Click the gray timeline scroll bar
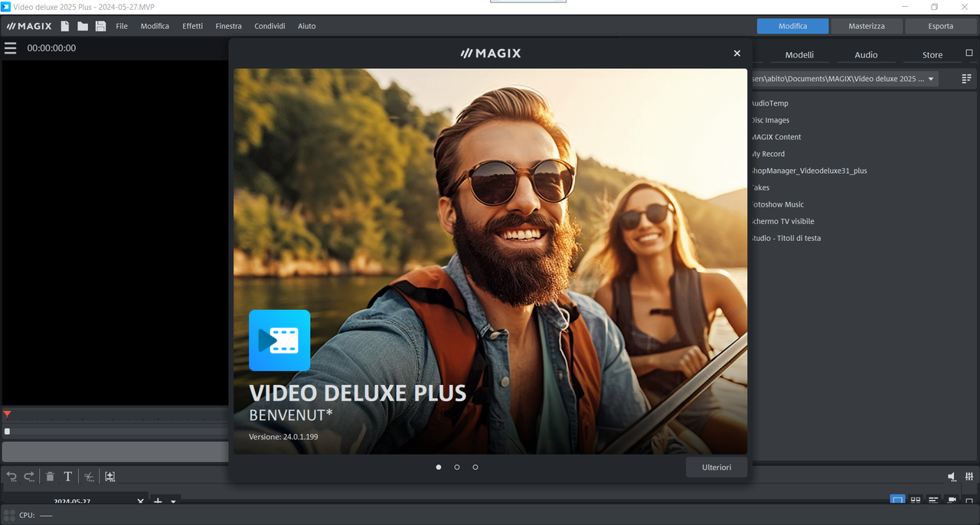 [x=116, y=452]
